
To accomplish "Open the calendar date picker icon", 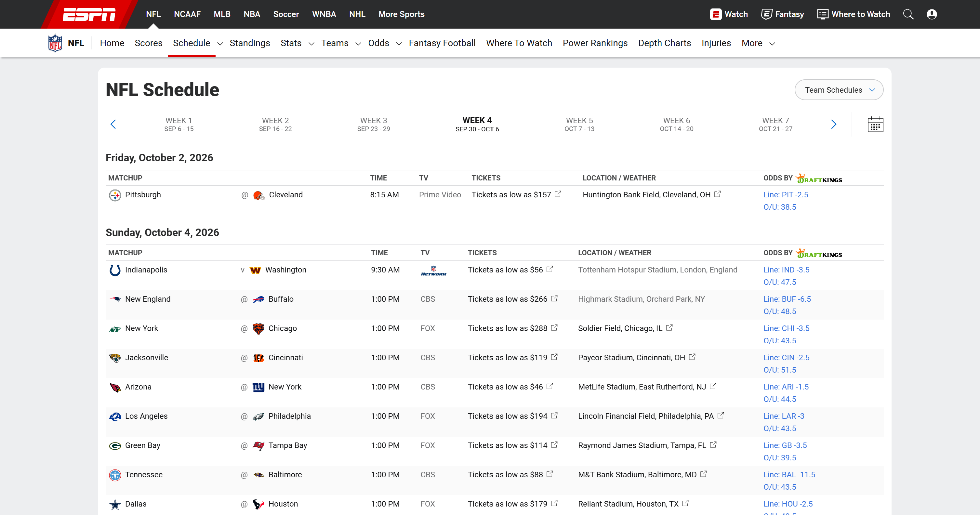I will click(x=875, y=125).
